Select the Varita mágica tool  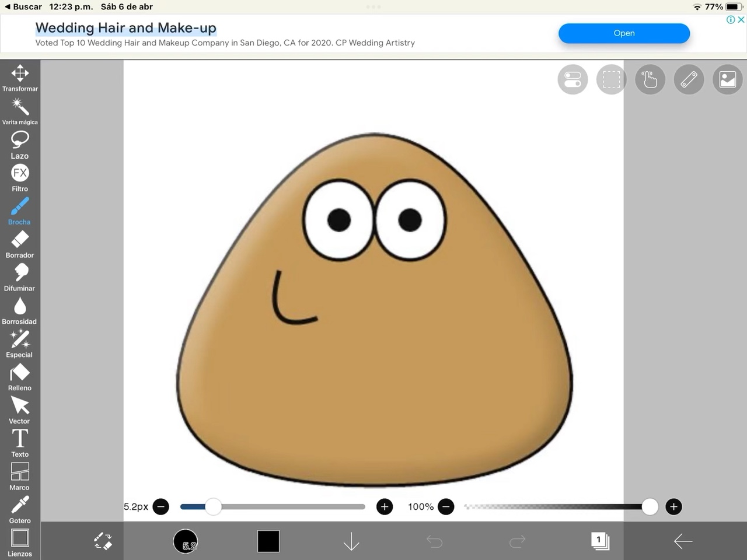[x=20, y=111]
